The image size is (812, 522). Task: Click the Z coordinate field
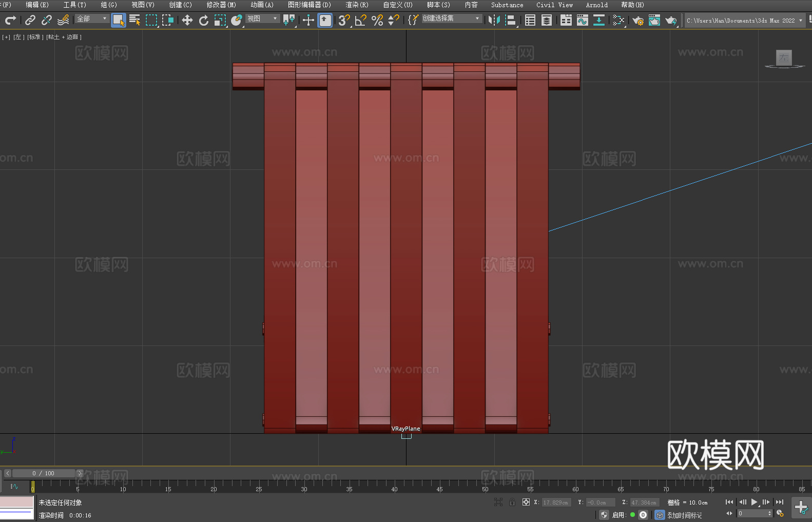click(x=644, y=502)
